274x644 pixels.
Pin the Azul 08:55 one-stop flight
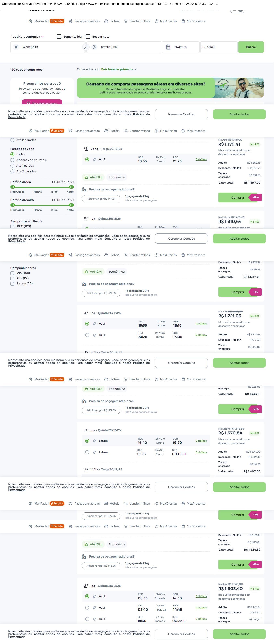(94, 596)
